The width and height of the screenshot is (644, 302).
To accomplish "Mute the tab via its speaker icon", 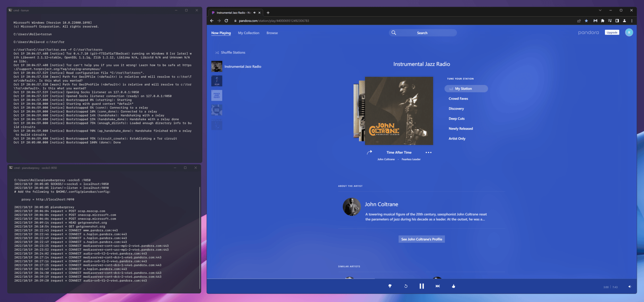I will (x=254, y=13).
